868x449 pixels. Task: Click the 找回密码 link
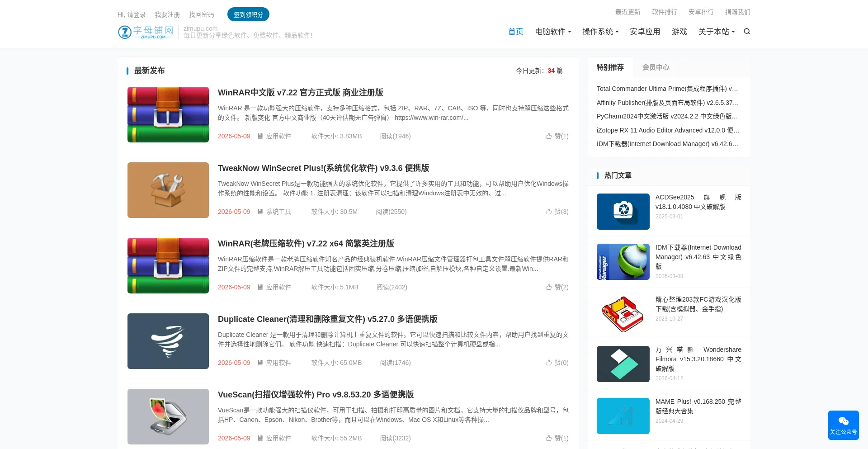click(202, 14)
